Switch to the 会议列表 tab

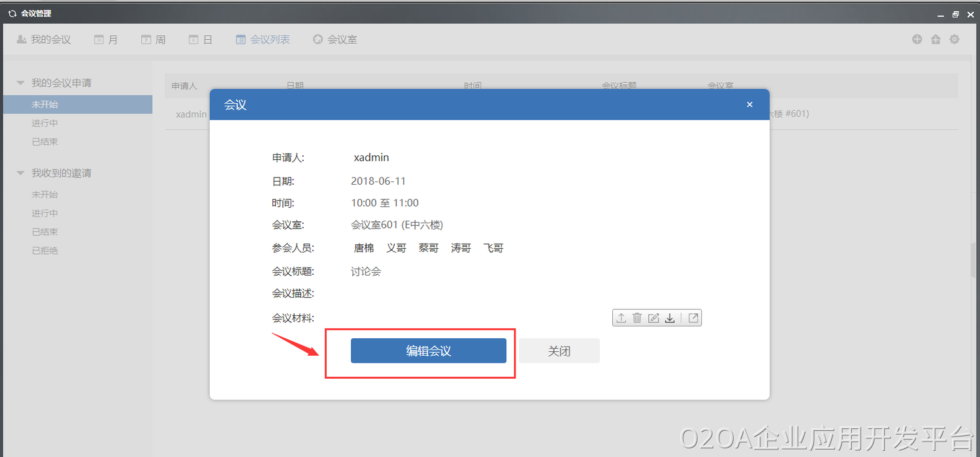point(263,40)
